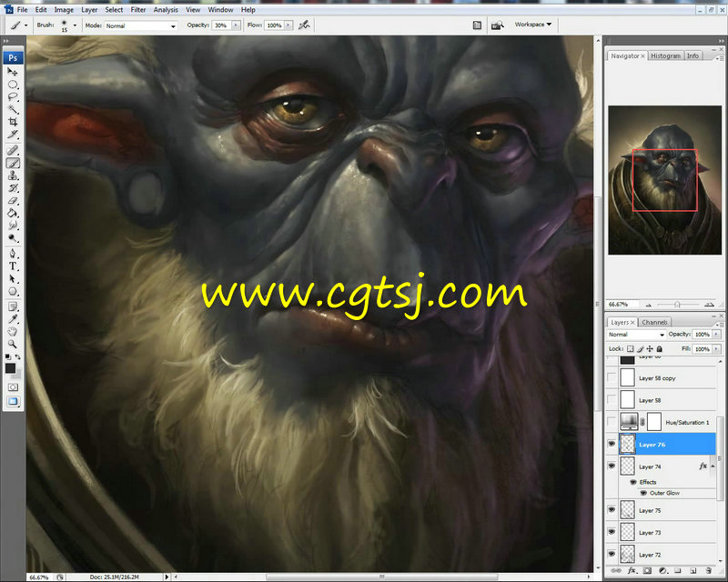Hide Layer 72 visibility
This screenshot has width=728, height=582.
[x=612, y=554]
